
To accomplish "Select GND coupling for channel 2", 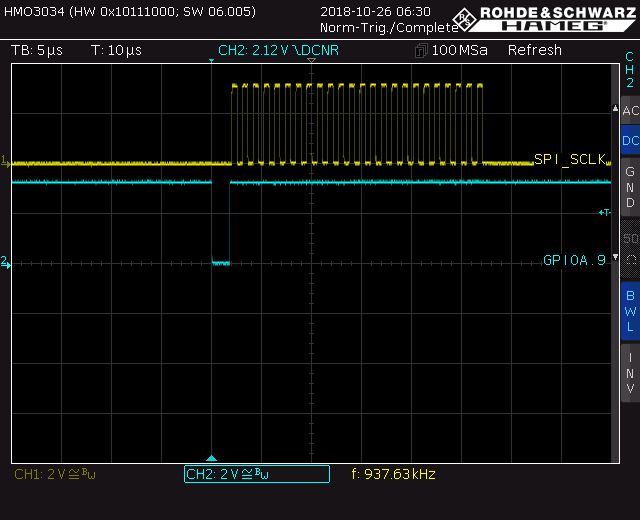I will click(631, 187).
